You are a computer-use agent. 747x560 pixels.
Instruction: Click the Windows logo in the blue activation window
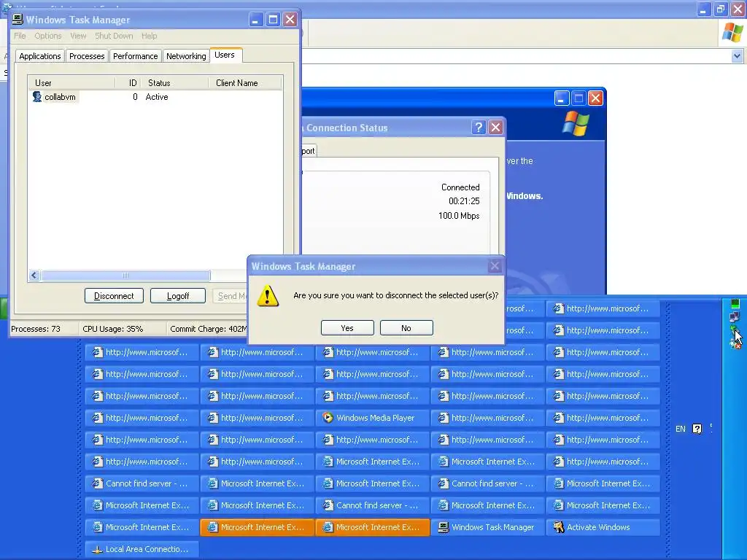576,124
